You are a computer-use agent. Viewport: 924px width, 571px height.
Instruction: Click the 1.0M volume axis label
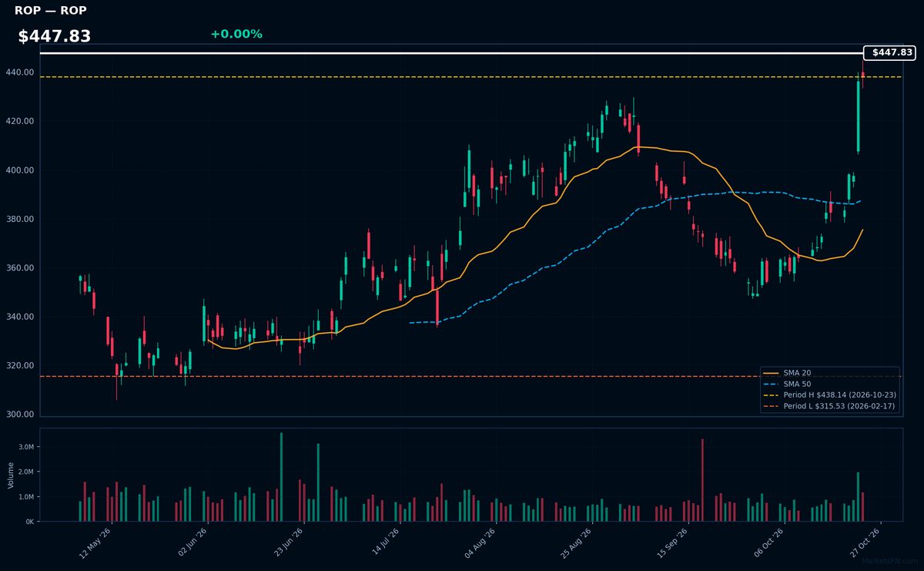pyautogui.click(x=26, y=497)
